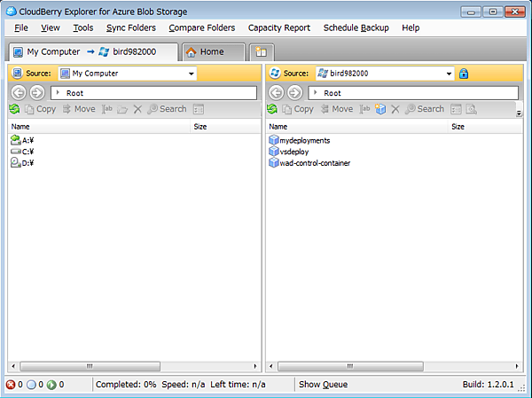Select the wad-control-container item

tap(314, 162)
